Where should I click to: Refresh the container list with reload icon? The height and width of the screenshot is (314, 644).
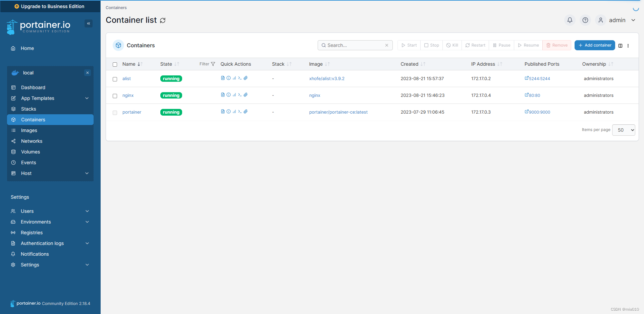tap(163, 20)
